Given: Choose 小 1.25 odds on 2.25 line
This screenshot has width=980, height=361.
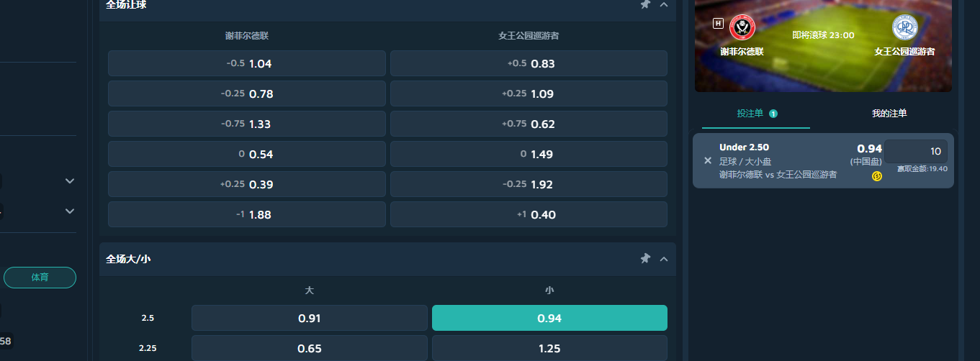Looking at the screenshot, I should click(549, 348).
